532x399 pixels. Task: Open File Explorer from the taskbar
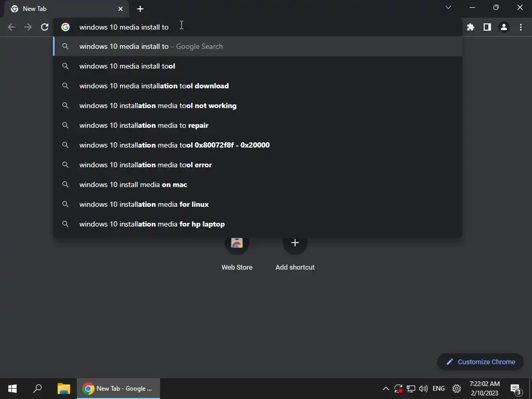[64, 389]
